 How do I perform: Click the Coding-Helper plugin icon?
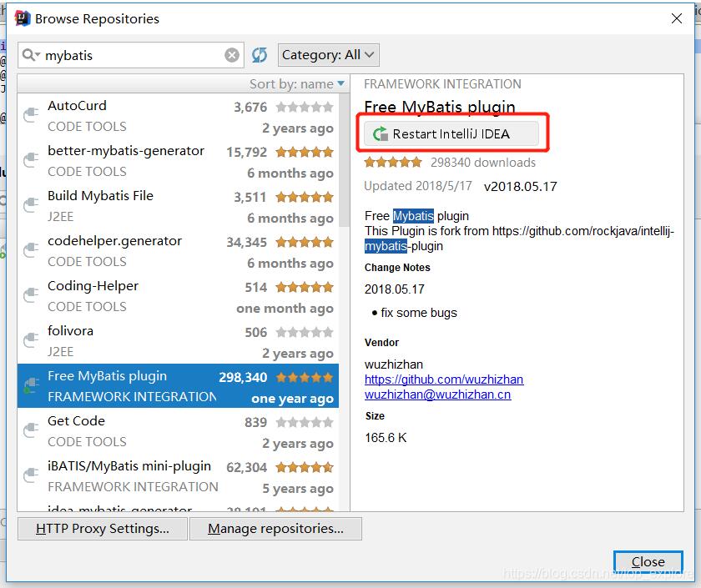(x=31, y=296)
